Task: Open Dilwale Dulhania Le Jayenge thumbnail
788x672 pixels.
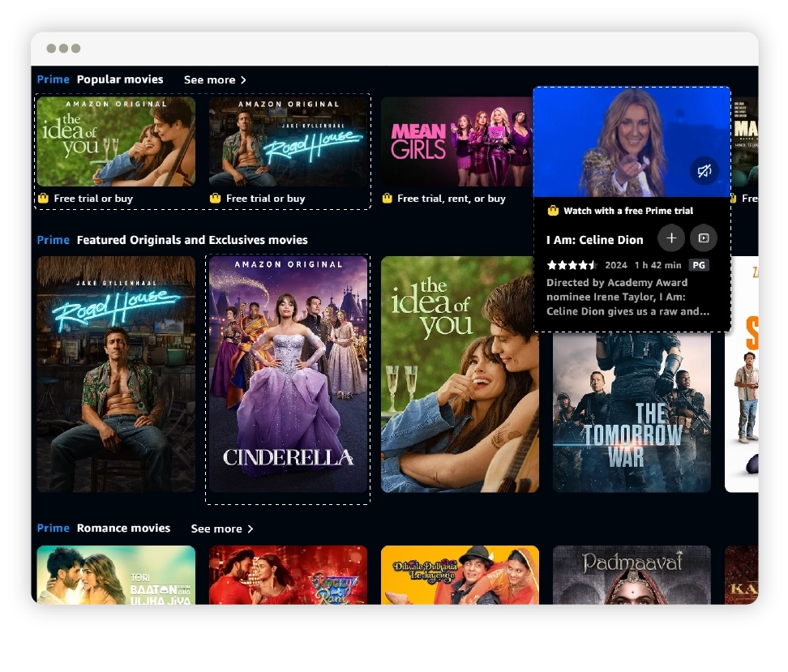Action: [x=460, y=575]
